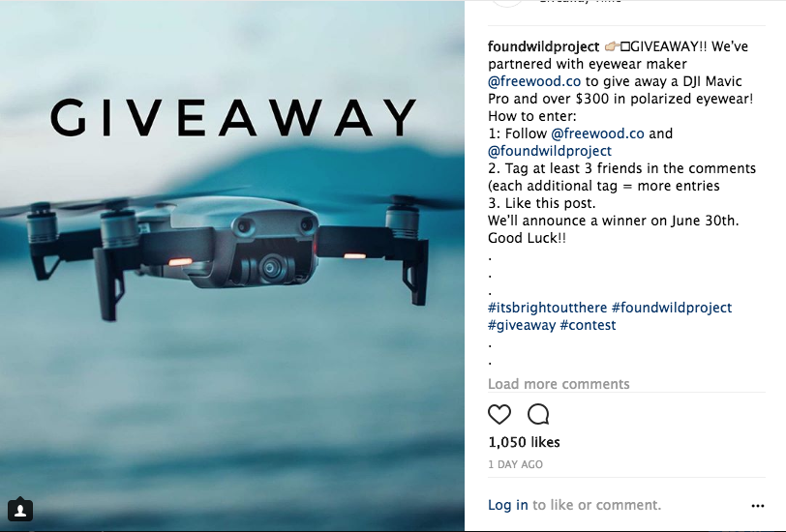
Task: Click the pointing hand emoji in caption
Action: tap(612, 46)
